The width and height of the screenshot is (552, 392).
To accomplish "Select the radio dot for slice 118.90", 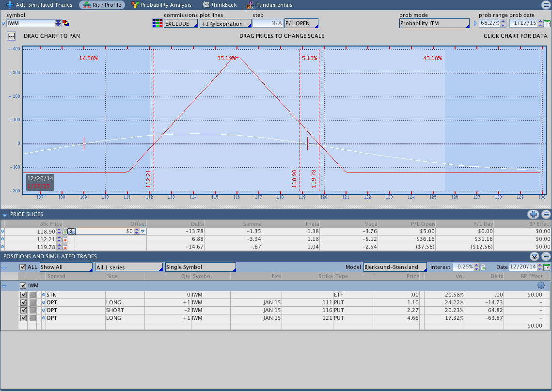I will coord(2,231).
